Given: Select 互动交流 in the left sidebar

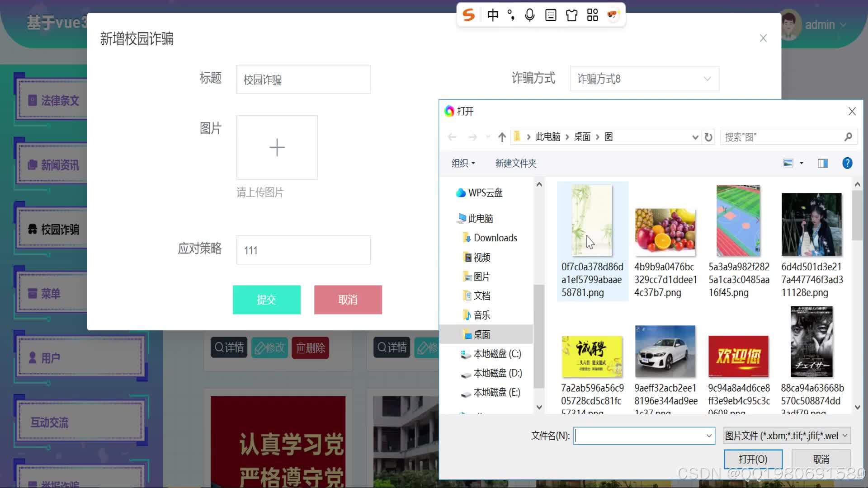Looking at the screenshot, I should (49, 423).
